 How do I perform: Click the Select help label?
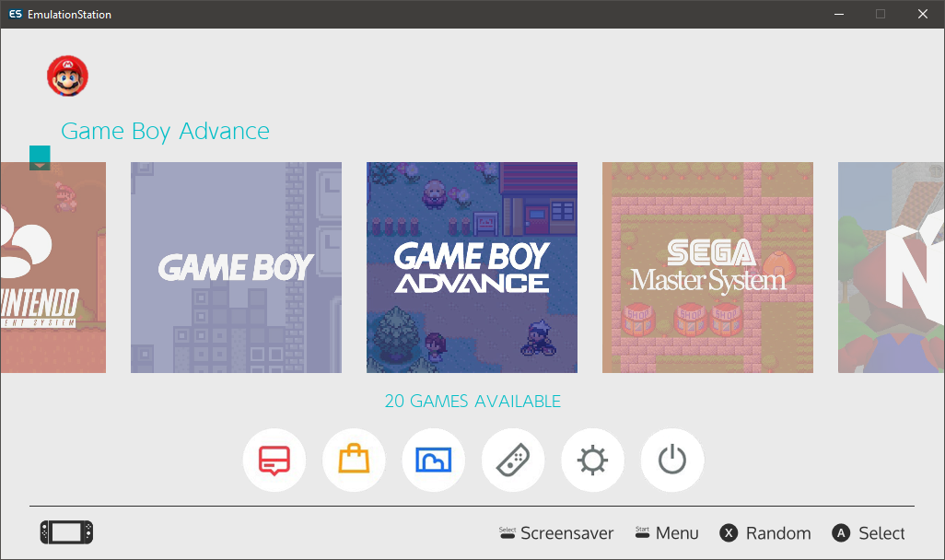pyautogui.click(x=881, y=533)
